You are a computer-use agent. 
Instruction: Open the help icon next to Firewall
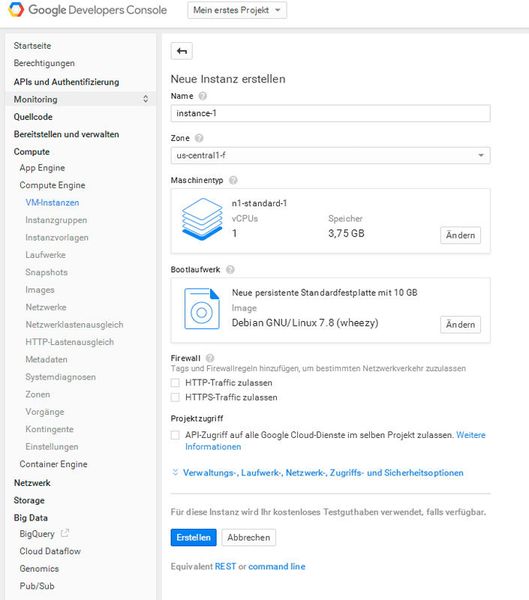(x=210, y=358)
